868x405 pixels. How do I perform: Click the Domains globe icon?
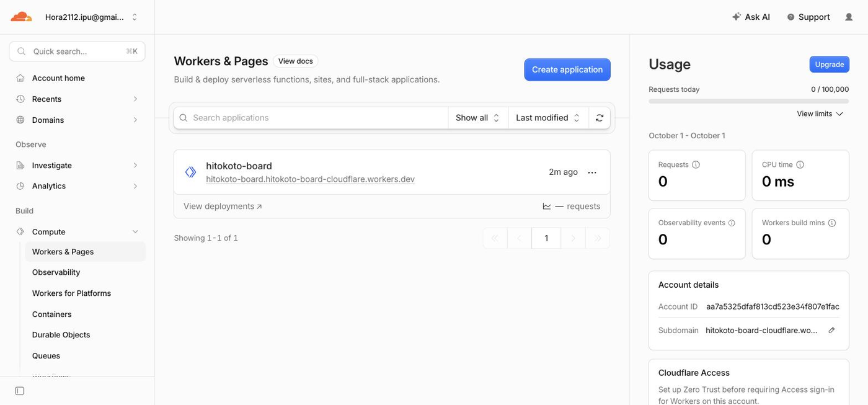[x=20, y=120]
